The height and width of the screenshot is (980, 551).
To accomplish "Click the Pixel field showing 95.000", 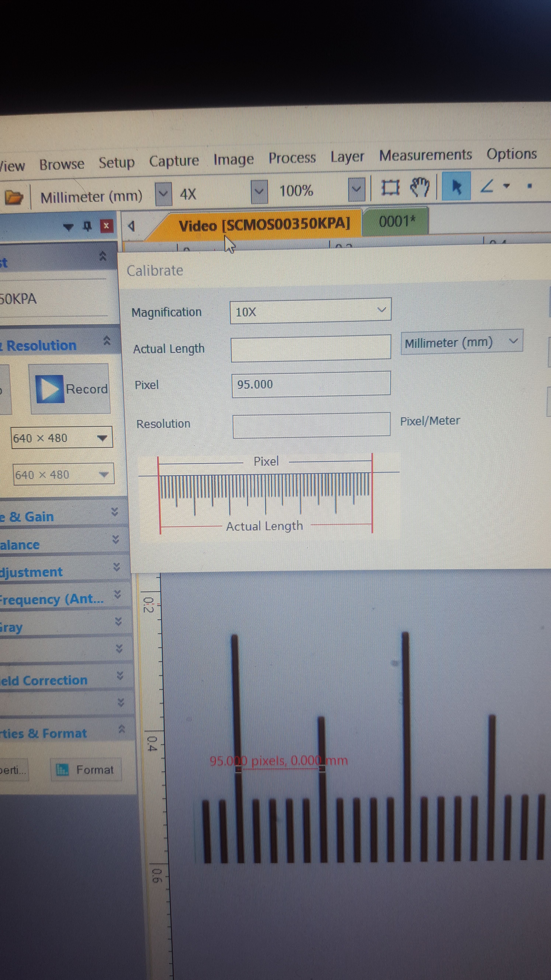I will (x=311, y=384).
